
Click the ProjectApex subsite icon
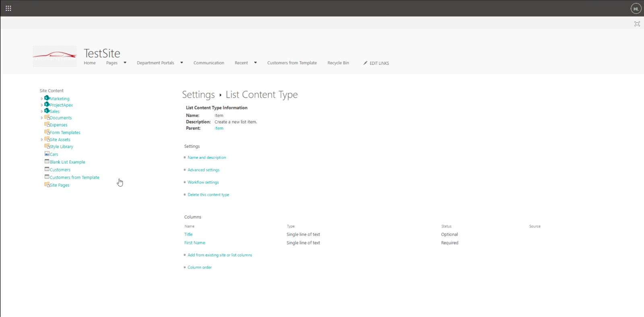(47, 104)
